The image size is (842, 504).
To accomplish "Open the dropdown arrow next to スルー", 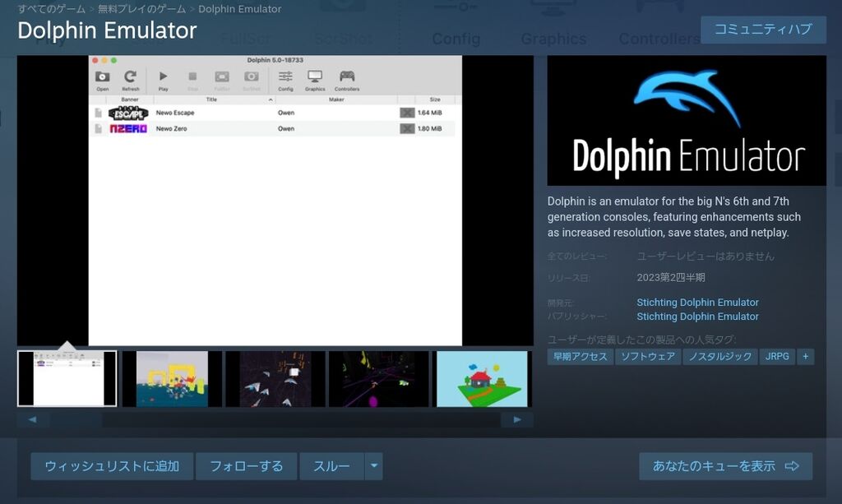I will click(373, 465).
